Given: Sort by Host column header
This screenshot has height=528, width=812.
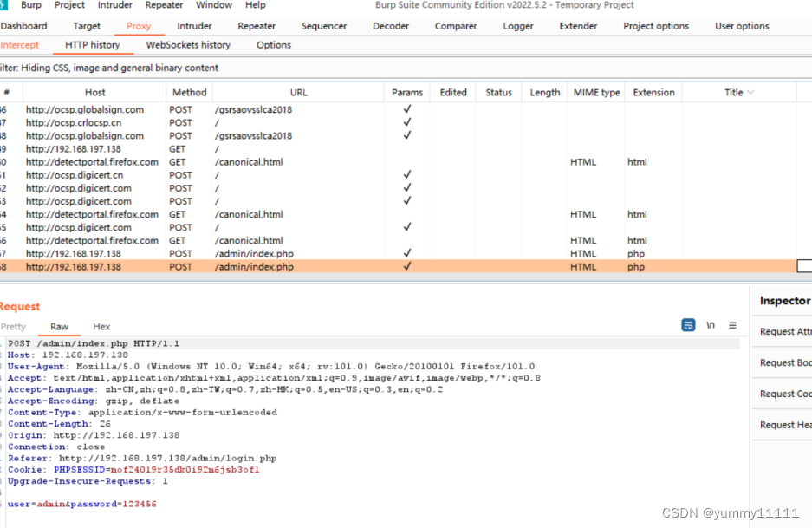Looking at the screenshot, I should [94, 92].
